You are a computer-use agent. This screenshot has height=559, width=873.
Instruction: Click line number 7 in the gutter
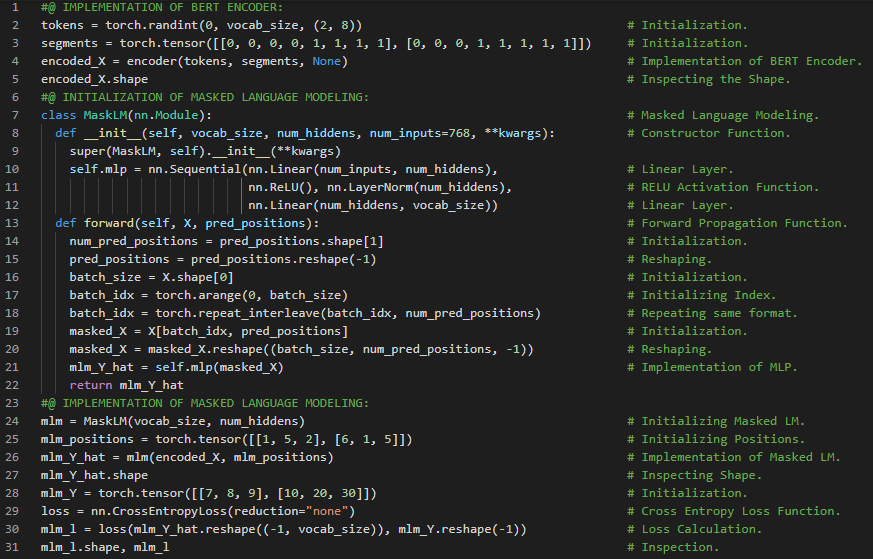click(x=15, y=115)
